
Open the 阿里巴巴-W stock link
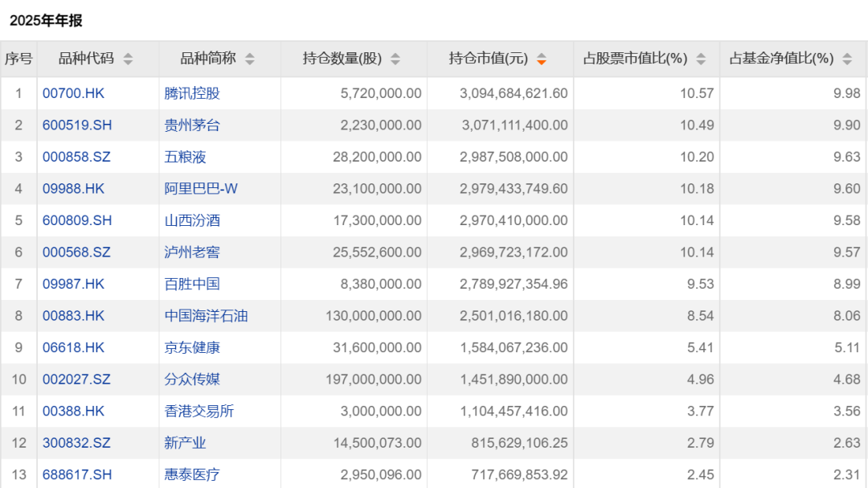(201, 188)
